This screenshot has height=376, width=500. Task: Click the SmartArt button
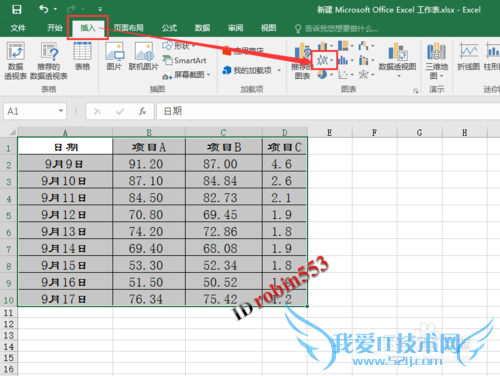click(184, 60)
